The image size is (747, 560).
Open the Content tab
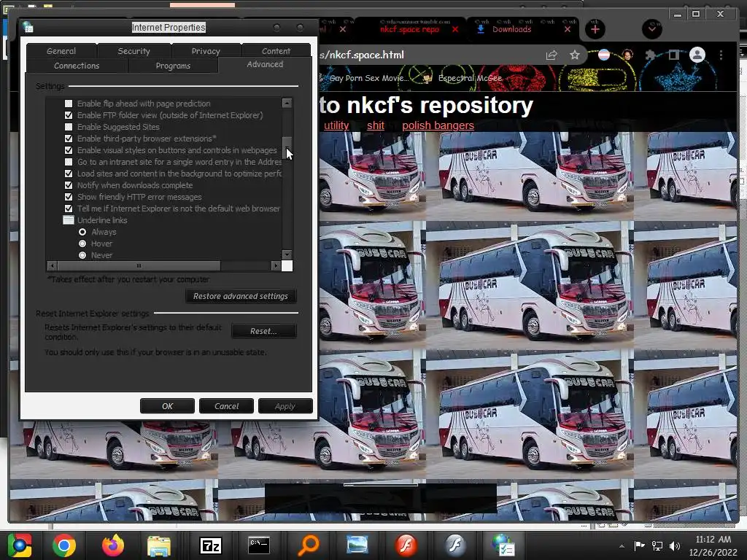pyautogui.click(x=276, y=51)
